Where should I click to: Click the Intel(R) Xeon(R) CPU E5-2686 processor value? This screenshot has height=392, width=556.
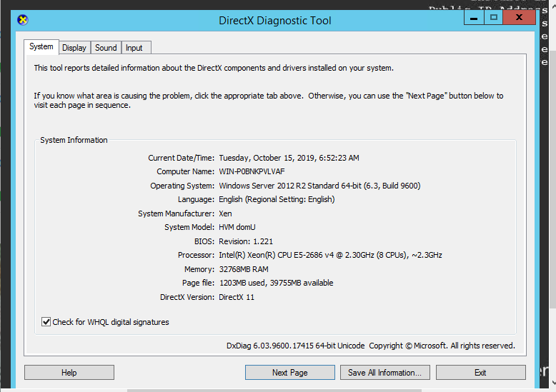(x=330, y=255)
